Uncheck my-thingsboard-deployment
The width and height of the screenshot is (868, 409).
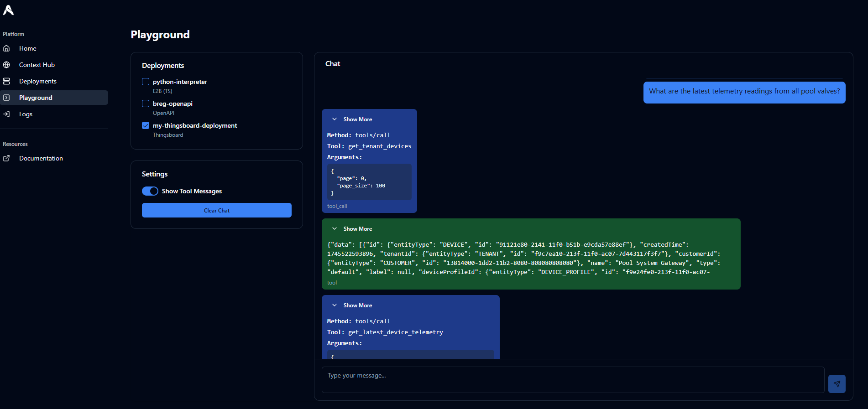(x=146, y=125)
